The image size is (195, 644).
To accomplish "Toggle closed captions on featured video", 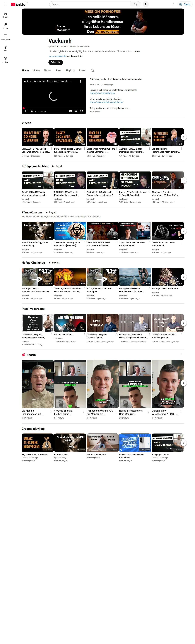I will (x=71, y=111).
